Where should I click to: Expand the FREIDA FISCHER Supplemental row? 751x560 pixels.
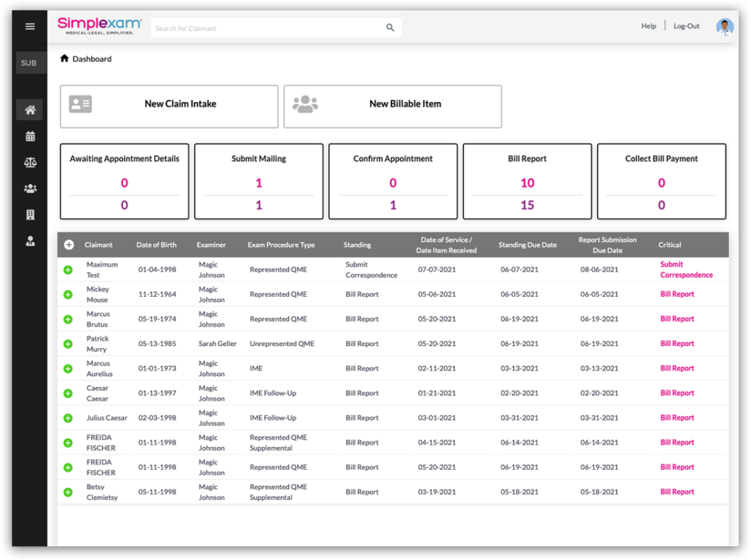(x=68, y=443)
